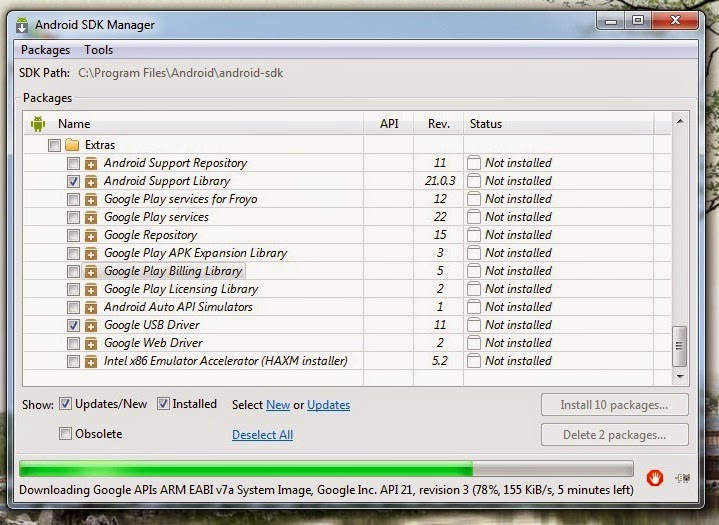Click the scrollbar up arrow
This screenshot has height=525, width=719.
tap(680, 122)
